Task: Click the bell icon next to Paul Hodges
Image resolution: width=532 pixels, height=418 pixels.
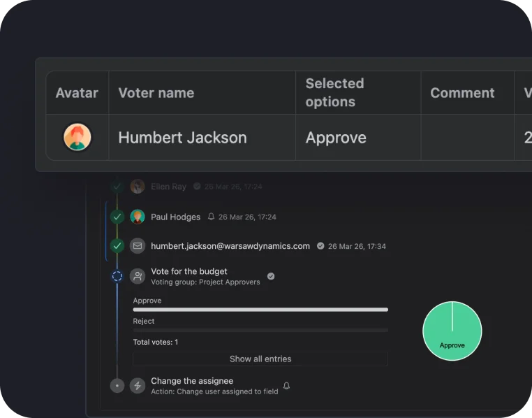Action: 211,217
